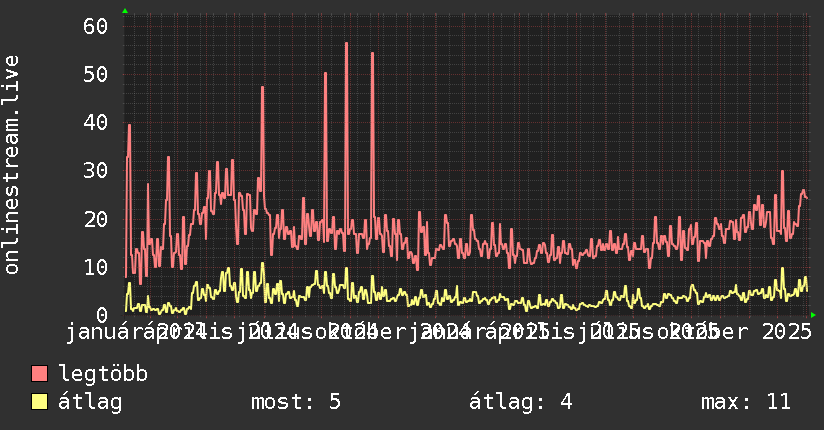This screenshot has height=430, width=824.
Task: Click the green arrow atop the y-axis
Action: pos(125,11)
